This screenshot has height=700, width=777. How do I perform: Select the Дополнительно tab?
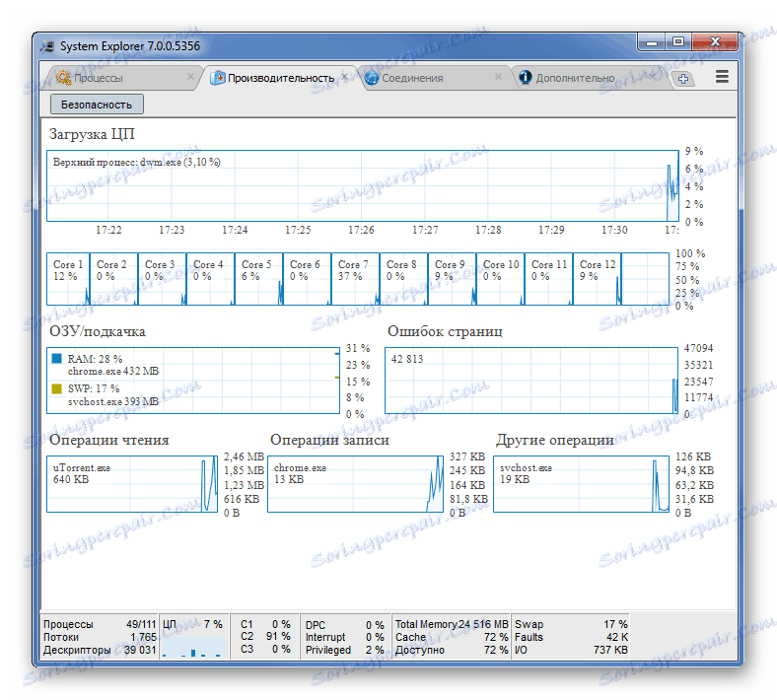coord(588,78)
